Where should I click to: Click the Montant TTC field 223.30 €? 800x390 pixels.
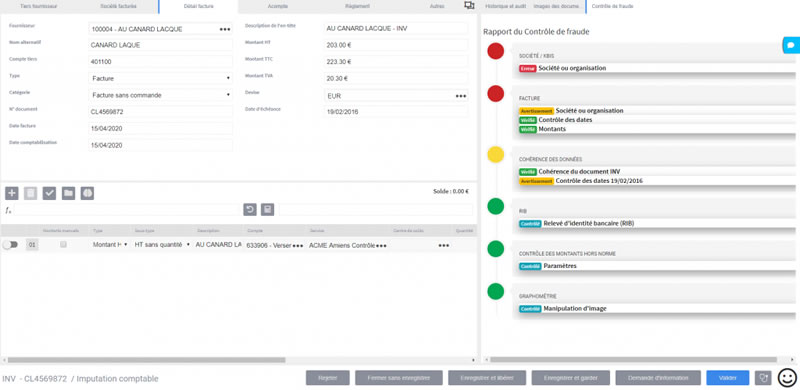click(x=396, y=62)
